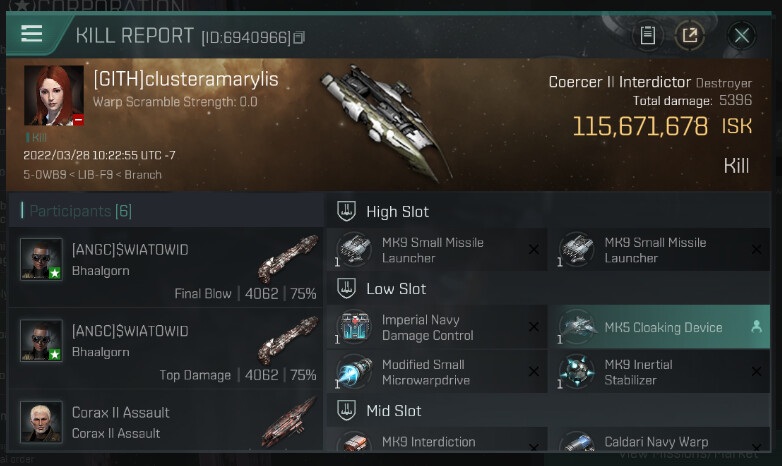This screenshot has width=782, height=466.
Task: Copy kill report ID with copy icon
Action: click(299, 37)
